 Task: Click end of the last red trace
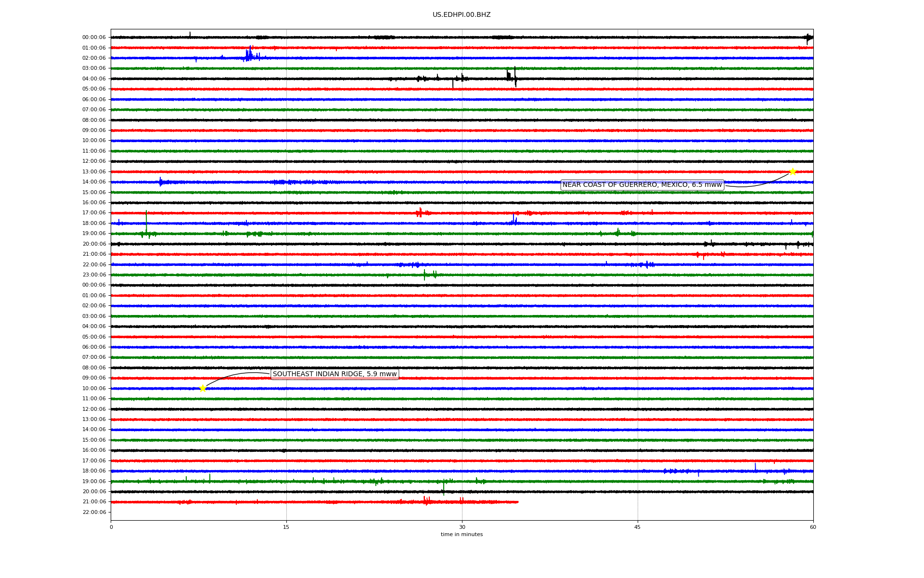pos(517,502)
